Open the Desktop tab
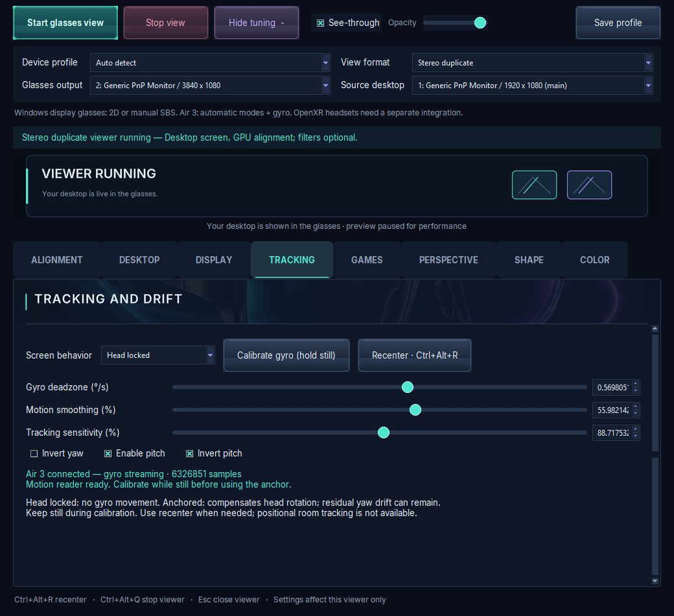Image resolution: width=674 pixels, height=616 pixels. click(139, 260)
